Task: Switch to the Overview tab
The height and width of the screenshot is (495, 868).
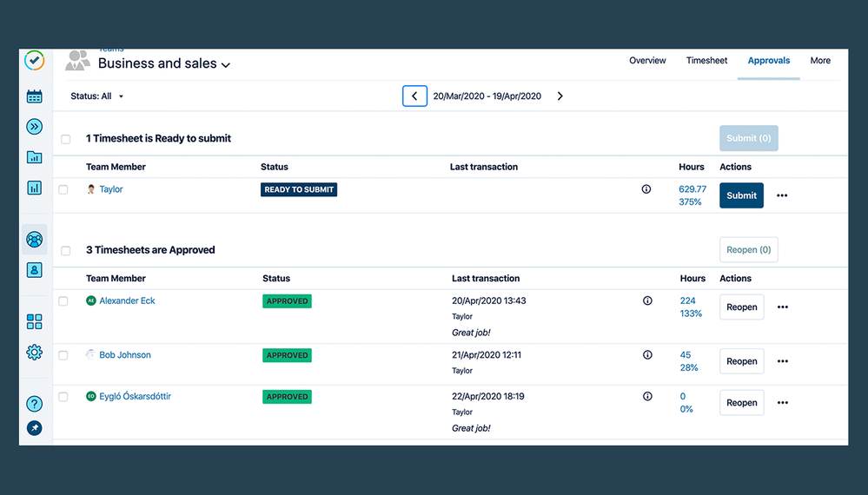Action: coord(647,61)
